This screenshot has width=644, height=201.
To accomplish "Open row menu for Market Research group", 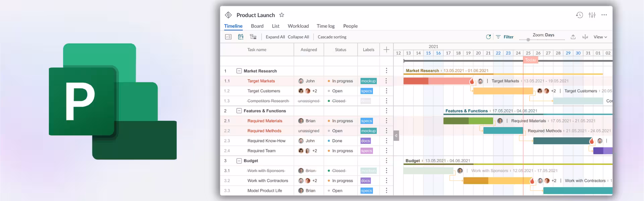I will click(x=386, y=71).
